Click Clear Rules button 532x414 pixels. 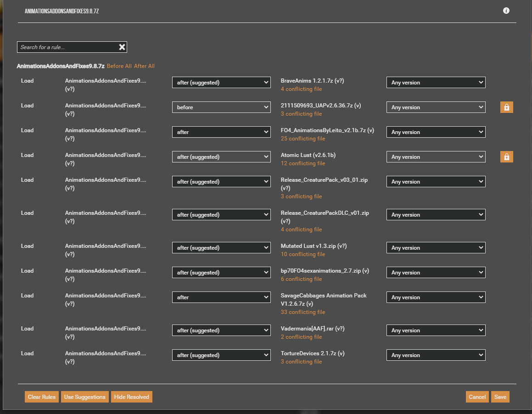coord(42,397)
